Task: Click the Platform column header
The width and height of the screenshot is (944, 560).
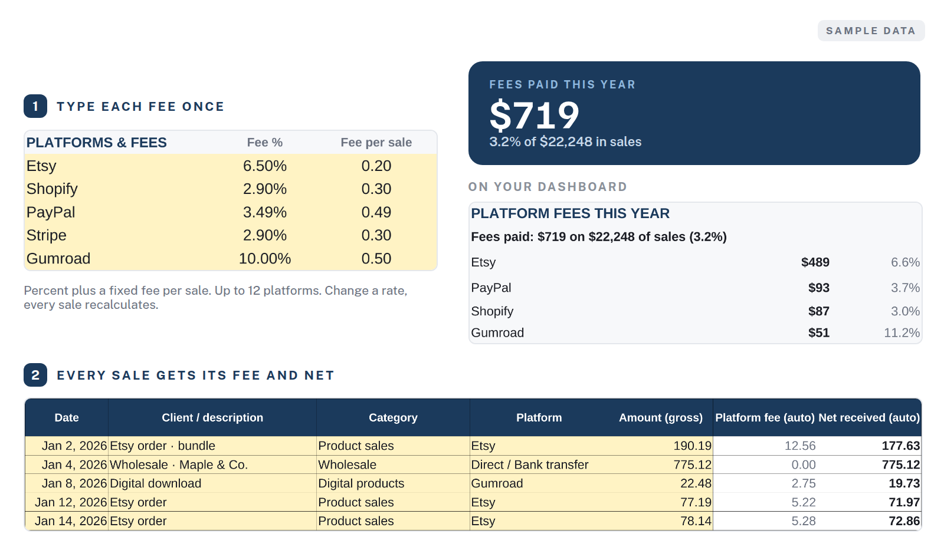Action: tap(539, 418)
